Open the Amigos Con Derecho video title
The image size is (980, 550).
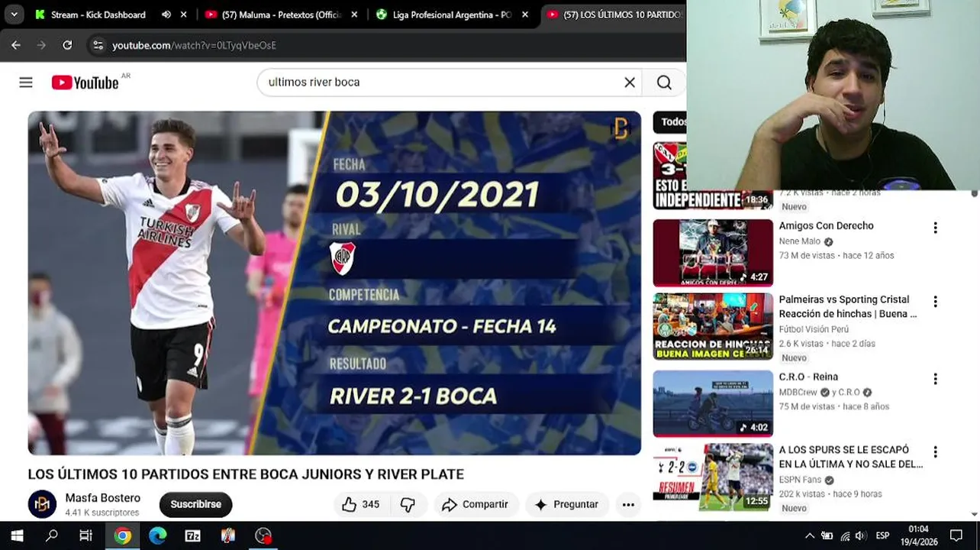826,226
